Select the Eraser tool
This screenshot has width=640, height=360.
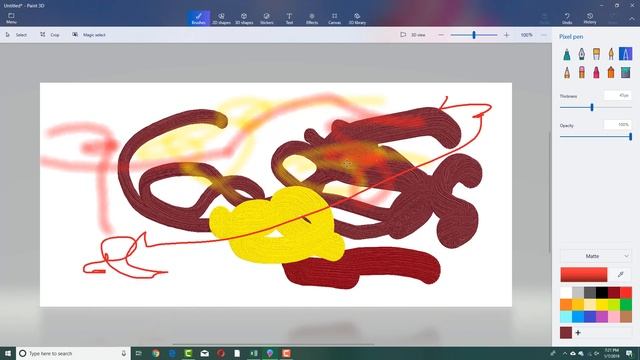point(582,73)
